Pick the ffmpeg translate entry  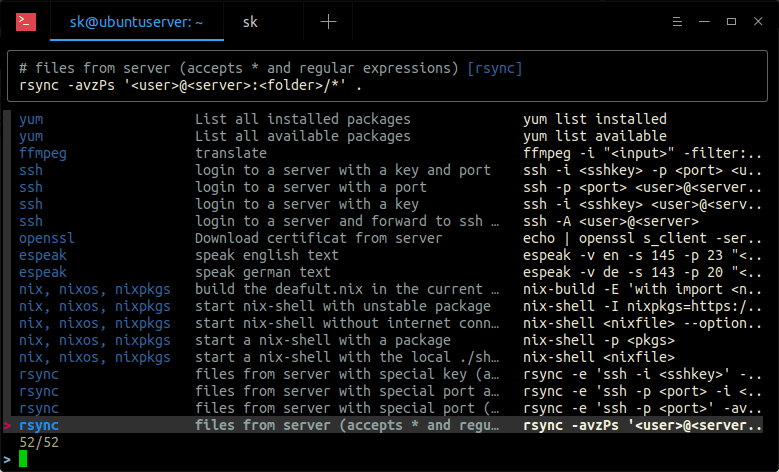(x=230, y=153)
